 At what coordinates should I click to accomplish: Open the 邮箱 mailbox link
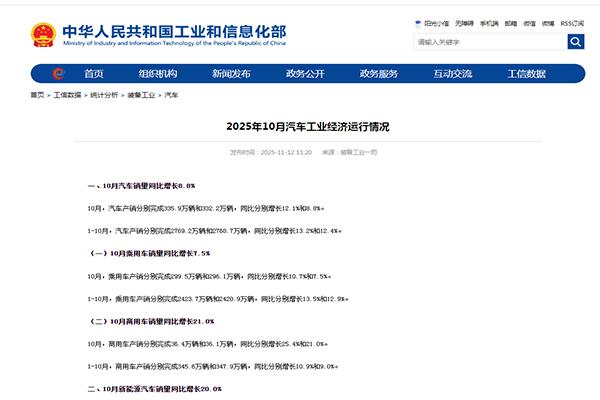click(511, 22)
